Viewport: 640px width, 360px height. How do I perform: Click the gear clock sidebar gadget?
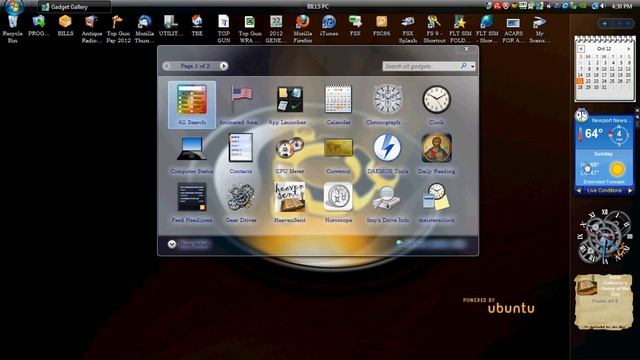point(604,236)
